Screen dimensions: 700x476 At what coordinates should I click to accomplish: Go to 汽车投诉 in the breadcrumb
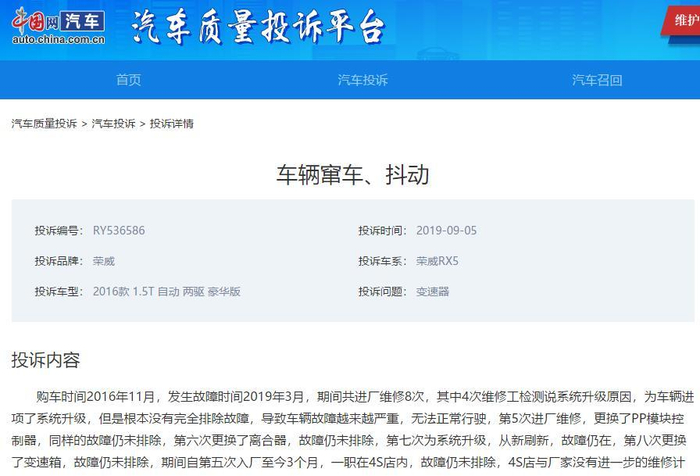pos(113,124)
